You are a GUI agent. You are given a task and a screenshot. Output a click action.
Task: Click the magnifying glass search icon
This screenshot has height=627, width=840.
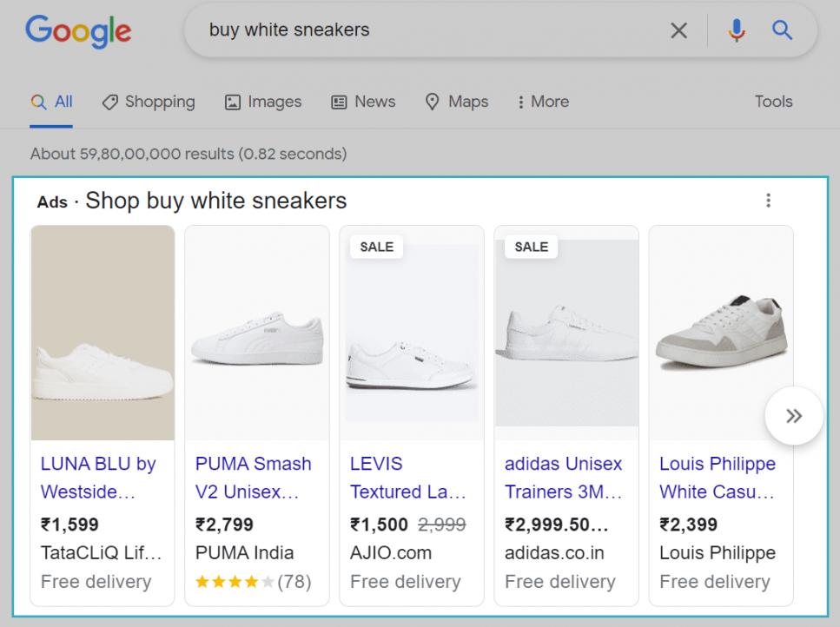point(783,31)
